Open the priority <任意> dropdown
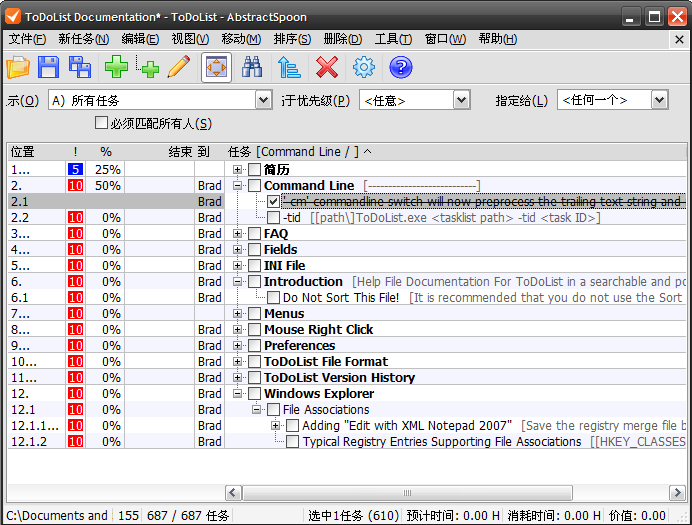The height and width of the screenshot is (525, 692). pyautogui.click(x=461, y=100)
